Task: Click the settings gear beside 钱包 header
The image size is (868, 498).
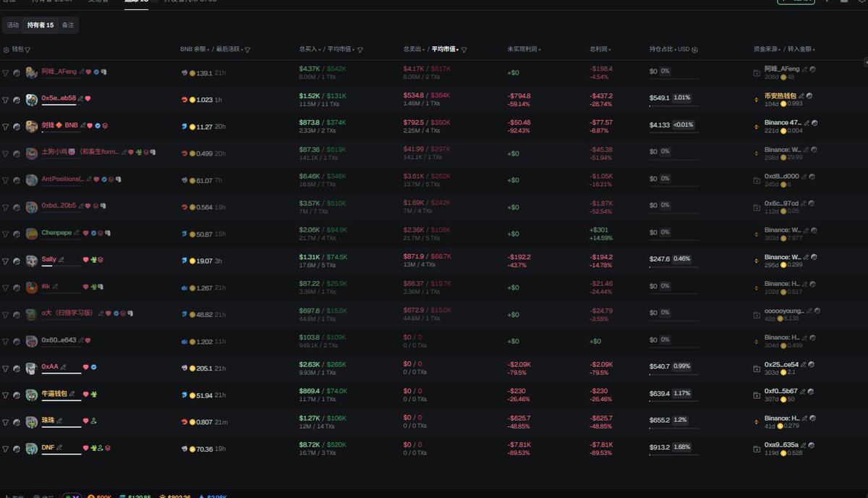Action: click(7, 50)
